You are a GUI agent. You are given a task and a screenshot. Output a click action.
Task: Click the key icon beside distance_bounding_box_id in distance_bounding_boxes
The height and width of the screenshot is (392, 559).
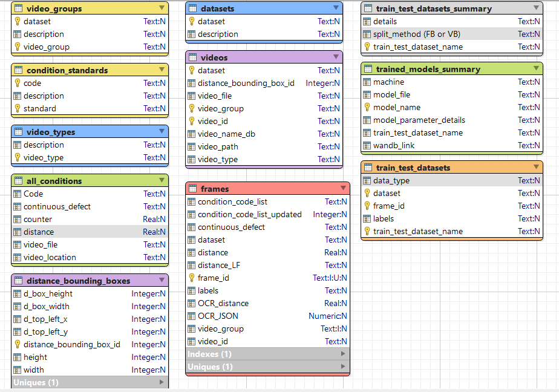pos(18,344)
